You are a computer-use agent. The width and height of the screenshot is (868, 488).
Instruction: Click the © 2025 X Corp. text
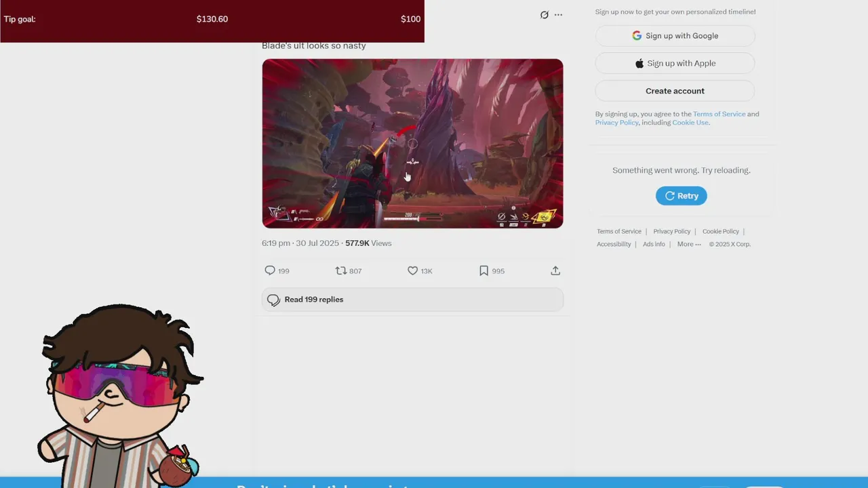pyautogui.click(x=730, y=244)
